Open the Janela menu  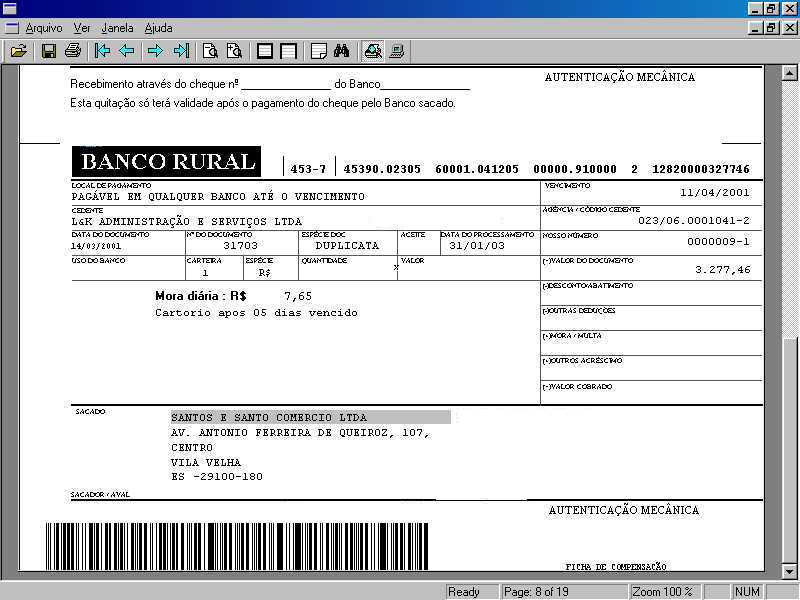tap(117, 28)
